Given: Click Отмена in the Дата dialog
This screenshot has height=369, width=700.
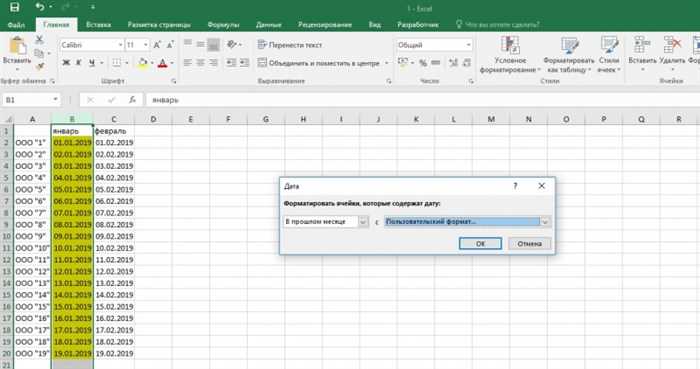Looking at the screenshot, I should tap(529, 244).
